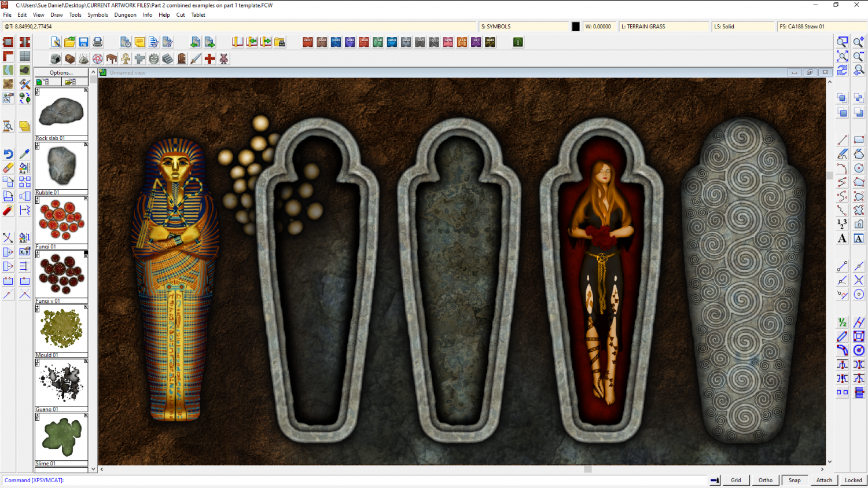Select the Corridor tool

pyautogui.click(x=24, y=42)
